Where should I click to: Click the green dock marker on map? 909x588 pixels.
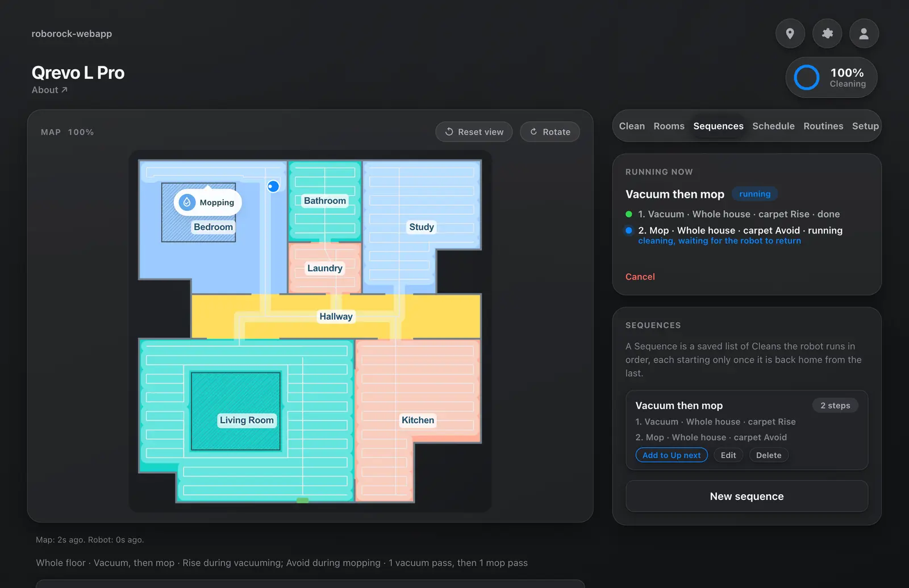[303, 501]
